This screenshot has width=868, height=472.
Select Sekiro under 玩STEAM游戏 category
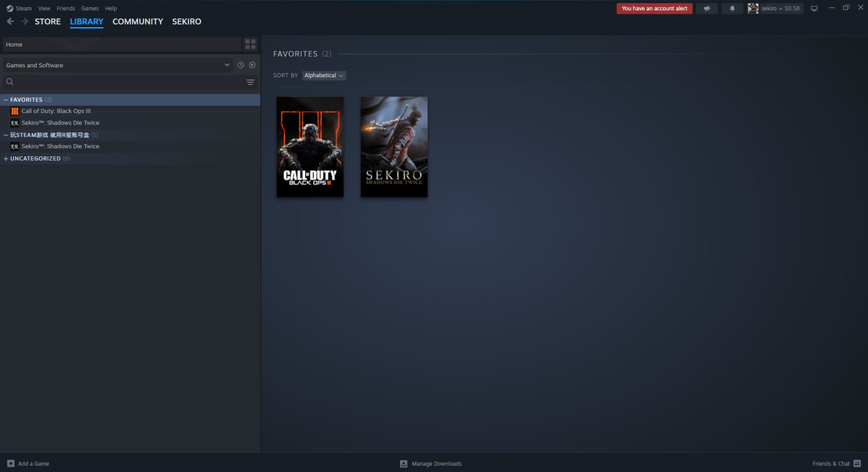click(x=130, y=146)
